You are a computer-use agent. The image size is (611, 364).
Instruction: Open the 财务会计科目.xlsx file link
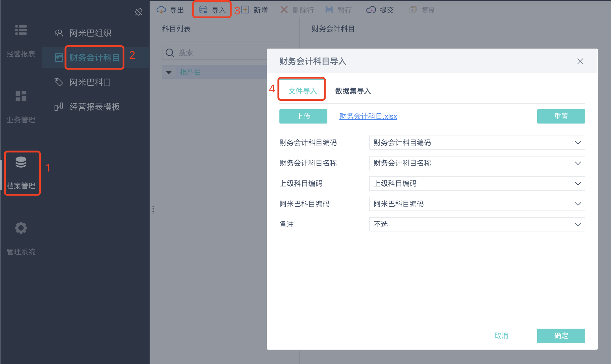tap(368, 116)
